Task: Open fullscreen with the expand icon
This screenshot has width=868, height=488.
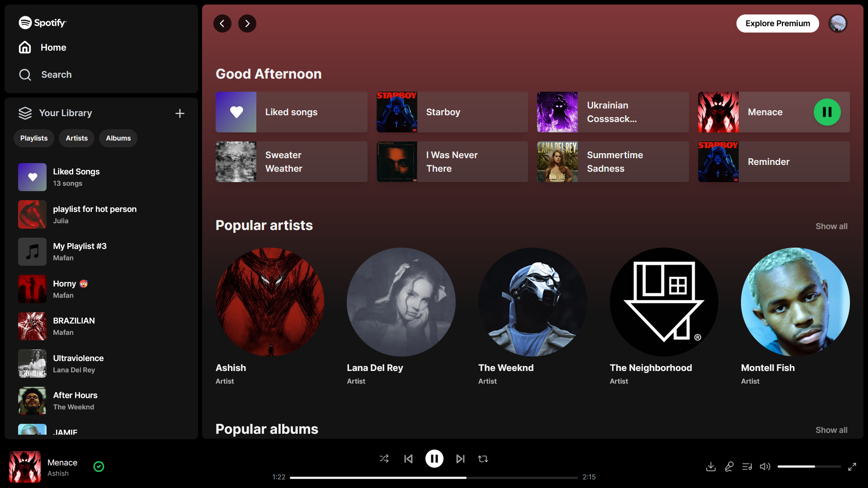Action: click(x=852, y=466)
